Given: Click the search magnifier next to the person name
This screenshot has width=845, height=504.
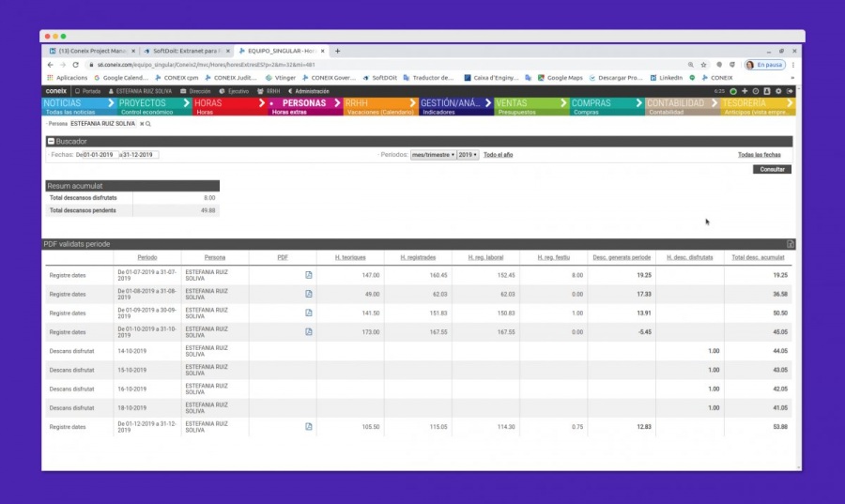Looking at the screenshot, I should (x=148, y=124).
